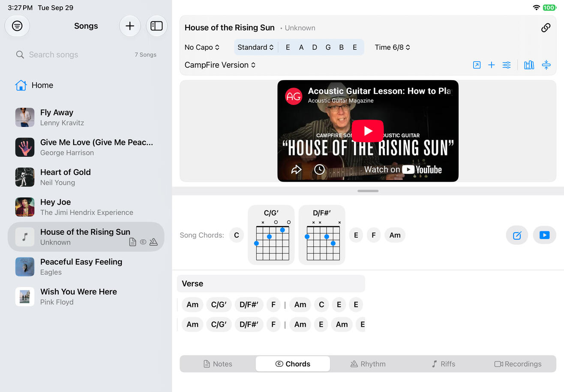Toggle the E chord in Song Chords
Image resolution: width=564 pixels, height=392 pixels.
356,235
